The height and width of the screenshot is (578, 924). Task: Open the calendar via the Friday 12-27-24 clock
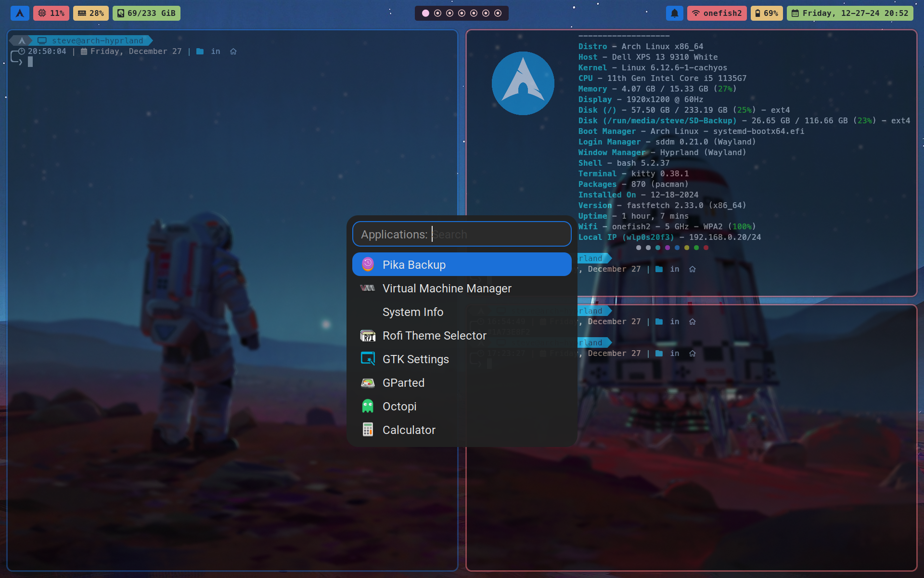[x=849, y=13]
